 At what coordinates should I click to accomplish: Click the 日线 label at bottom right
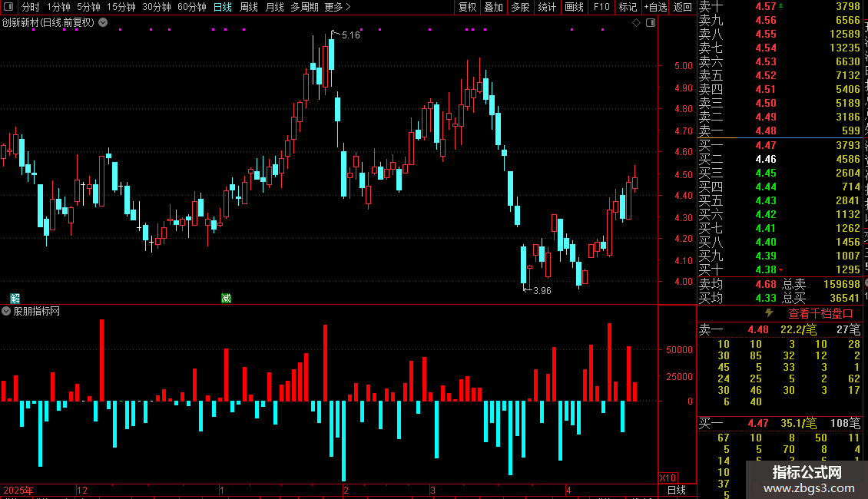point(677,490)
